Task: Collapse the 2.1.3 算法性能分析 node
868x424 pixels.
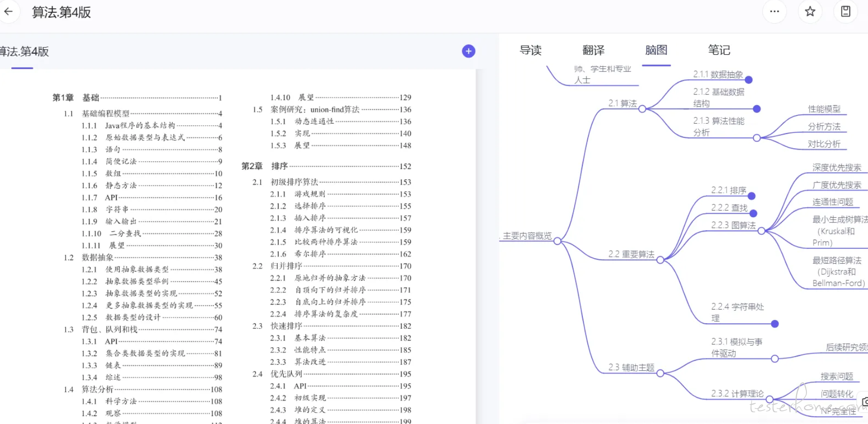Action: click(x=757, y=138)
